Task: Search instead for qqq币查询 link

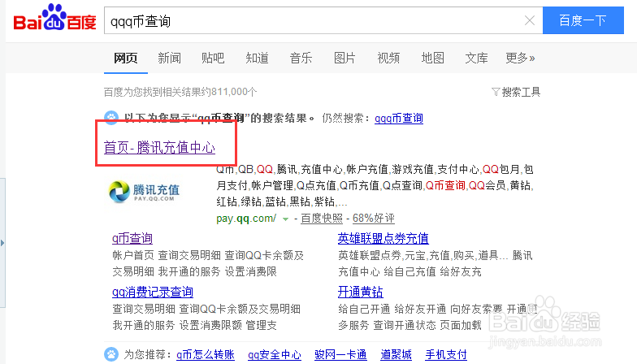Action: 398,119
